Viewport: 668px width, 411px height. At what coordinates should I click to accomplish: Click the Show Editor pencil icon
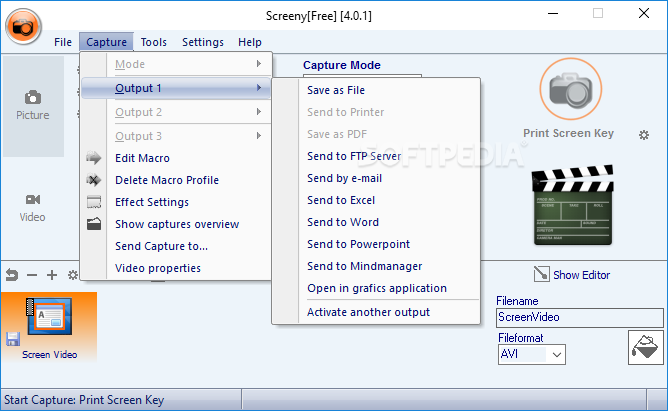click(x=541, y=274)
